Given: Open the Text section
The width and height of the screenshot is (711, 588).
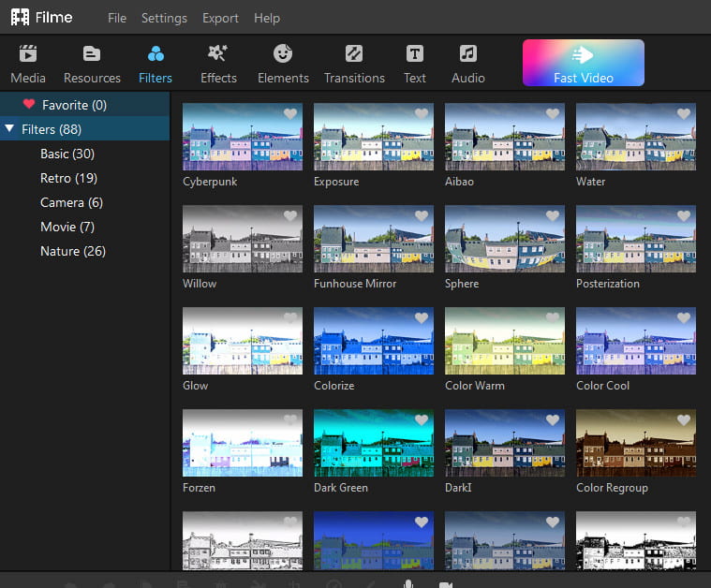Looking at the screenshot, I should pyautogui.click(x=415, y=64).
